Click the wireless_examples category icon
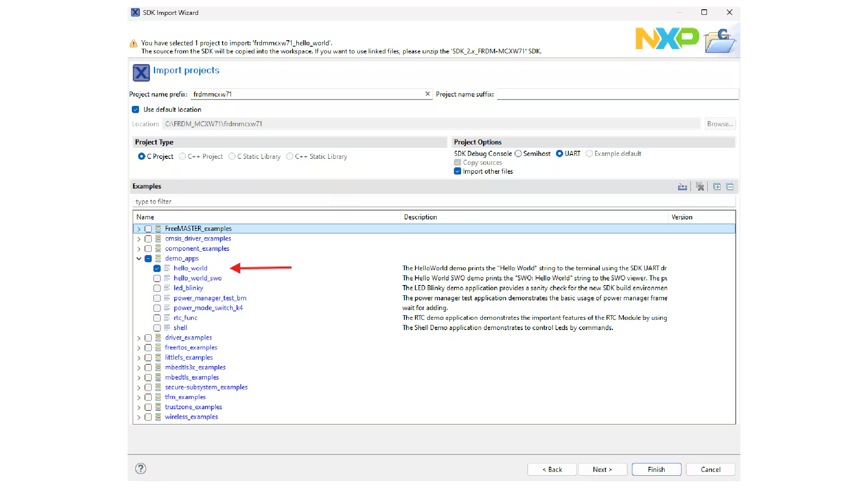This screenshot has width=868, height=488. (158, 417)
